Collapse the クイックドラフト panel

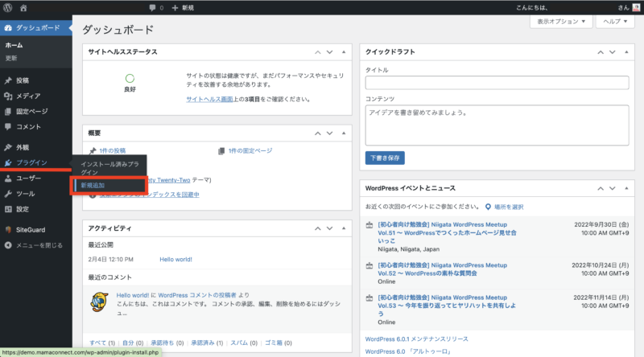626,52
